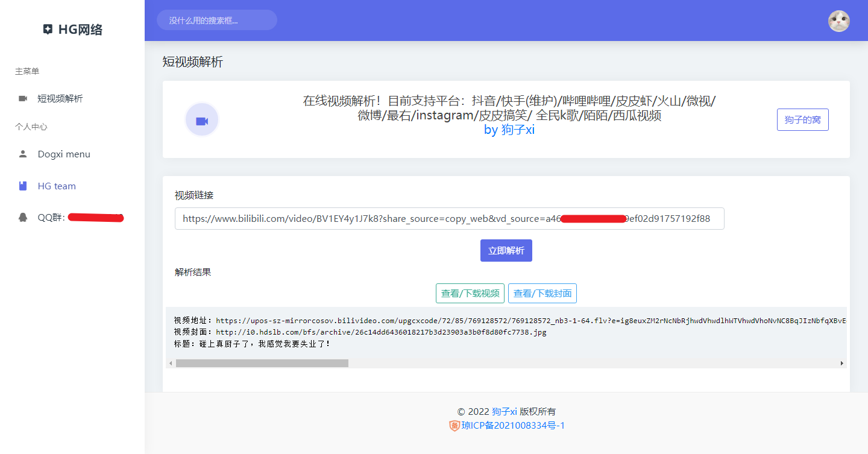The image size is (868, 454).
Task: Click the ICP shield badge icon in footer
Action: (x=454, y=426)
